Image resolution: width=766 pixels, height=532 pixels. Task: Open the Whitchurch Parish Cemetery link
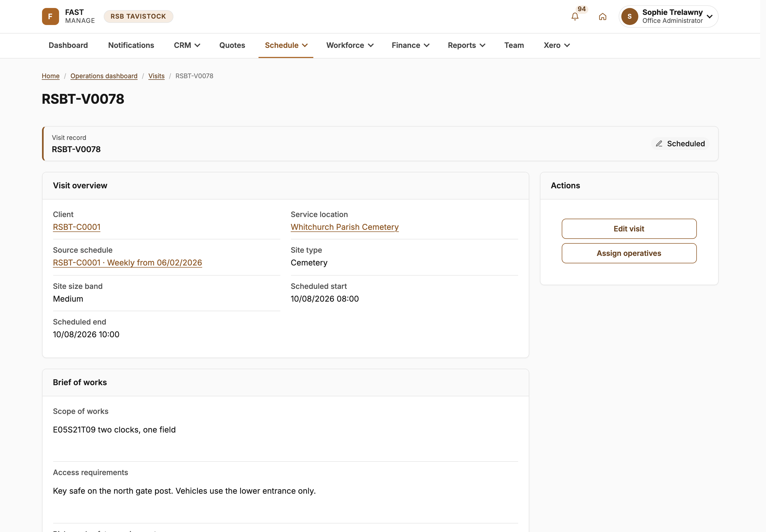coord(345,227)
